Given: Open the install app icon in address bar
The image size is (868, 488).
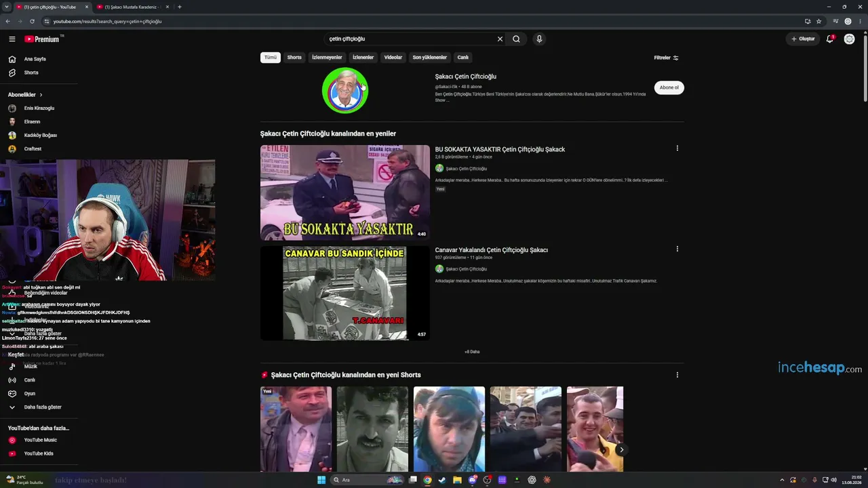Looking at the screenshot, I should pos(807,21).
